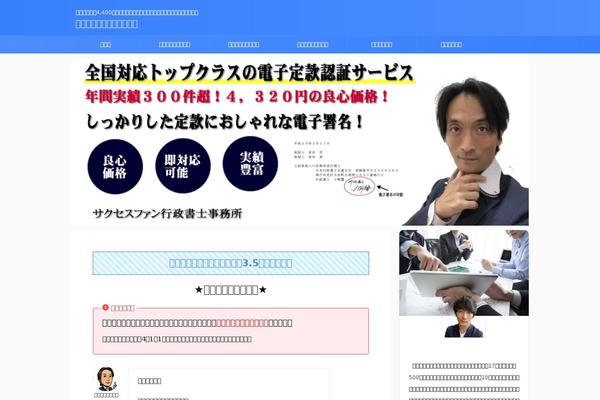Open the fifth item in the blue navigation bar
600x400 pixels.
[382, 44]
